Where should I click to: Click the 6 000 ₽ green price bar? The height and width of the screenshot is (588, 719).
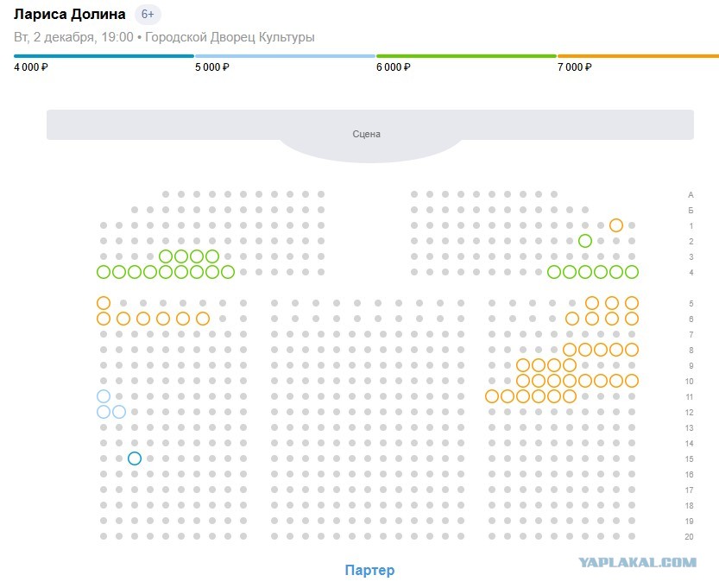(466, 56)
